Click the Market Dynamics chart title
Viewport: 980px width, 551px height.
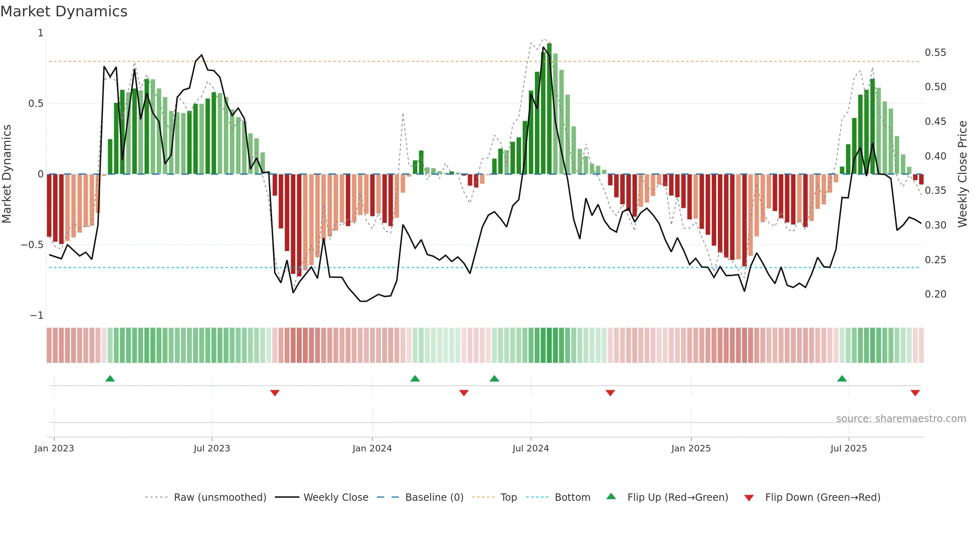tap(64, 11)
